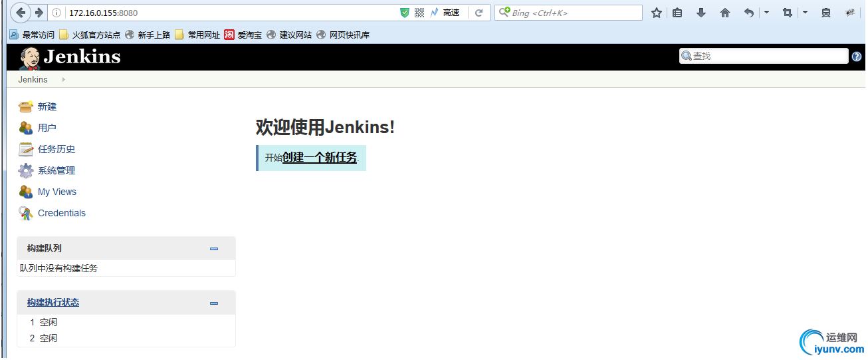Open the 最常访问 bookmark
The width and height of the screenshot is (868, 360).
point(32,35)
